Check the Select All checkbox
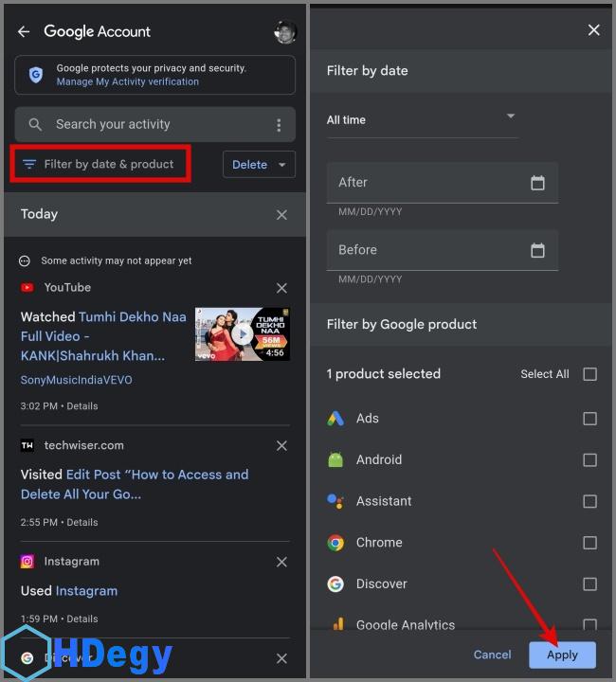Viewport: 616px width, 682px height. point(589,374)
